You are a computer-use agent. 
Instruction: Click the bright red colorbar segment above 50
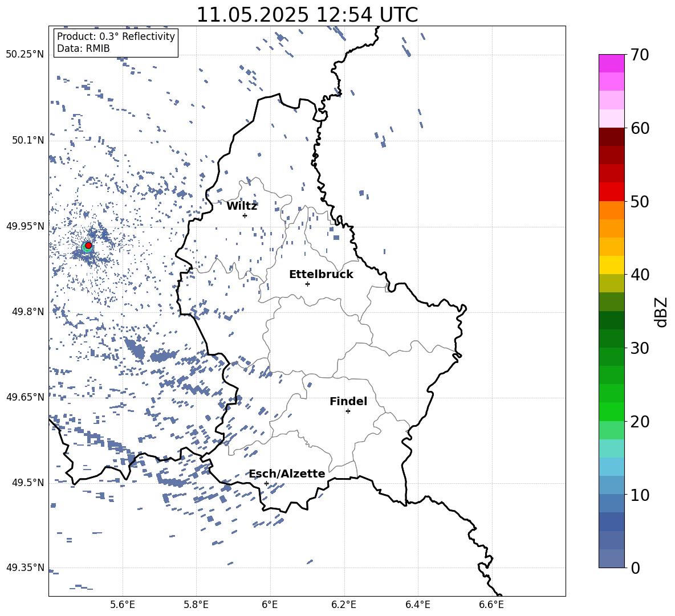point(611,192)
